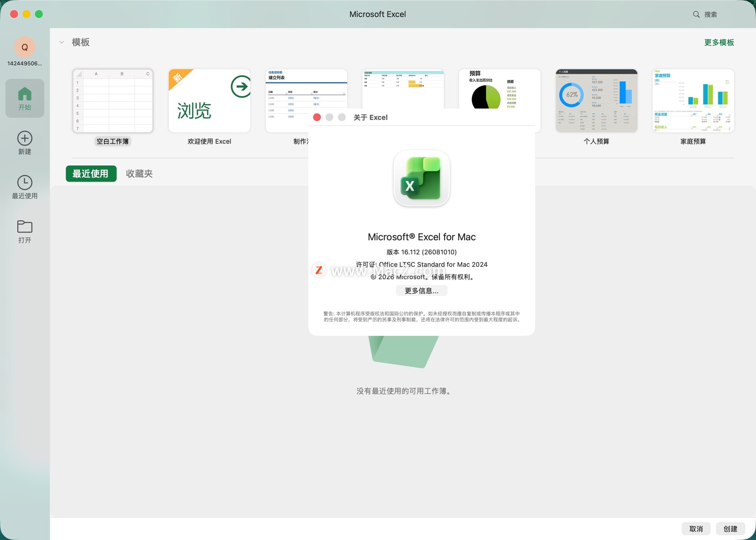Click the search magnifier icon
Viewport: 756px width, 540px height.
pos(696,15)
